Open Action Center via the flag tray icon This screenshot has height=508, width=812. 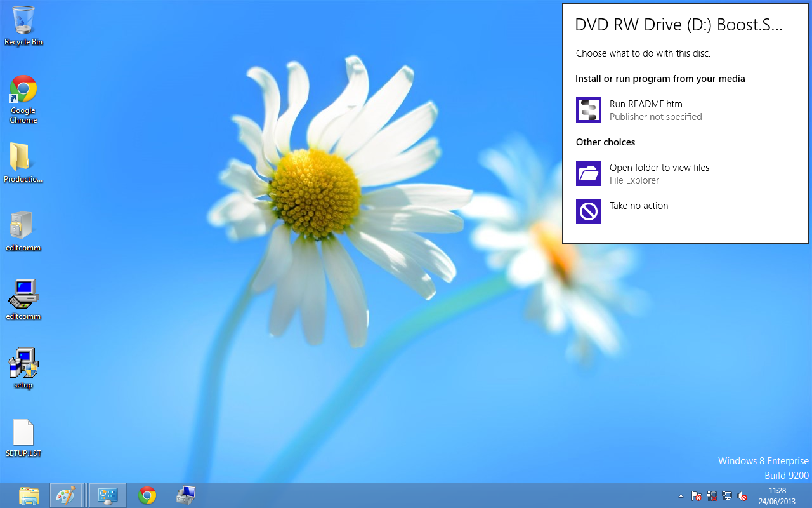(696, 496)
